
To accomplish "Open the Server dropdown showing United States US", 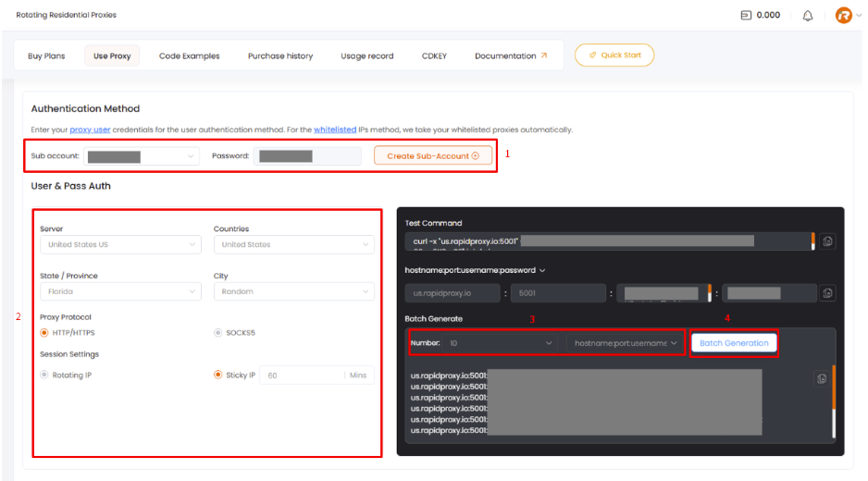I will [120, 244].
